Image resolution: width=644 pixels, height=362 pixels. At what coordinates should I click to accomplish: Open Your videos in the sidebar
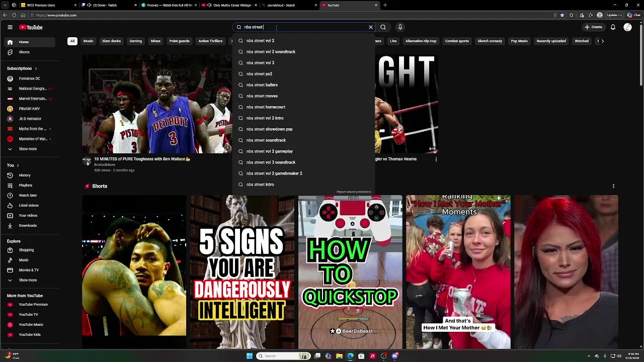click(x=30, y=216)
